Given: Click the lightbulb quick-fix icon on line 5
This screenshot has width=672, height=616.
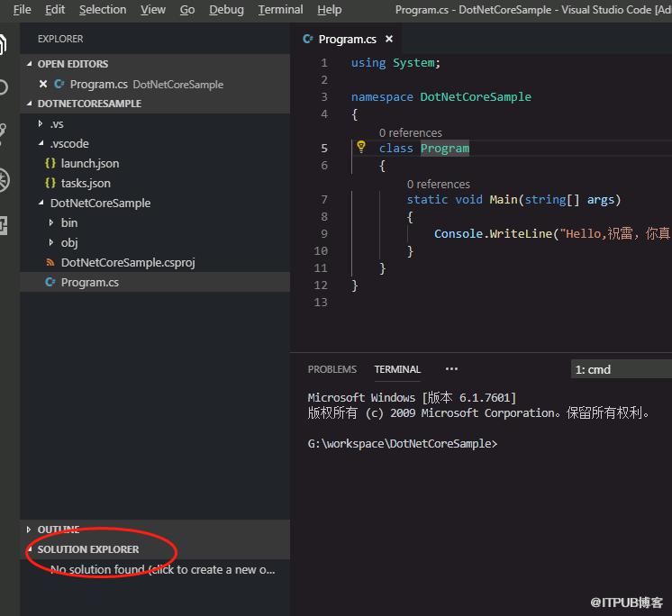Looking at the screenshot, I should (361, 147).
